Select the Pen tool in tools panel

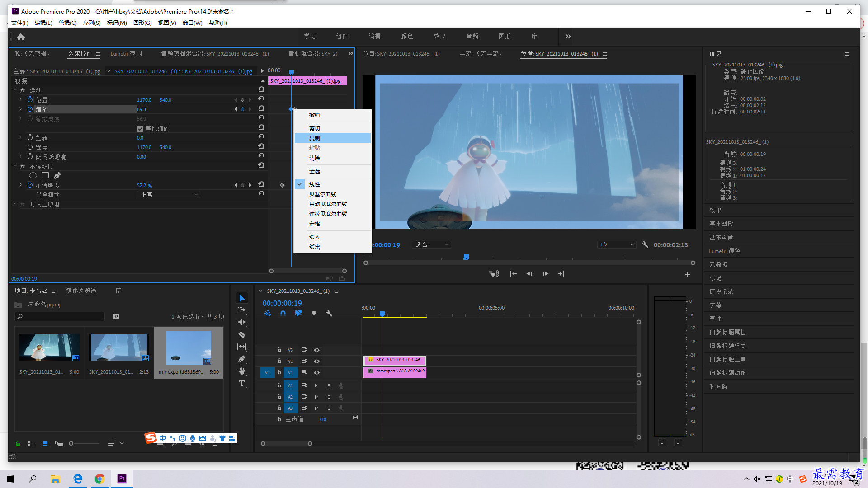pos(242,359)
